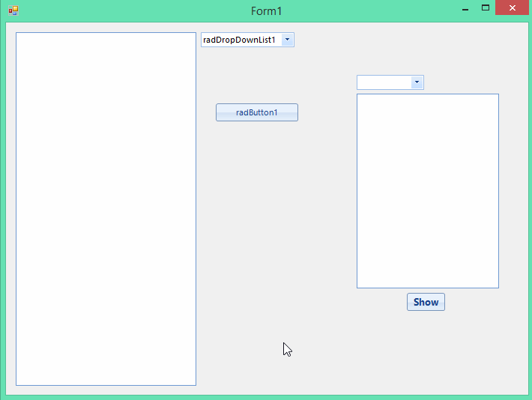Click the gray form area beneath the Show button
This screenshot has width=532, height=400.
(x=426, y=350)
